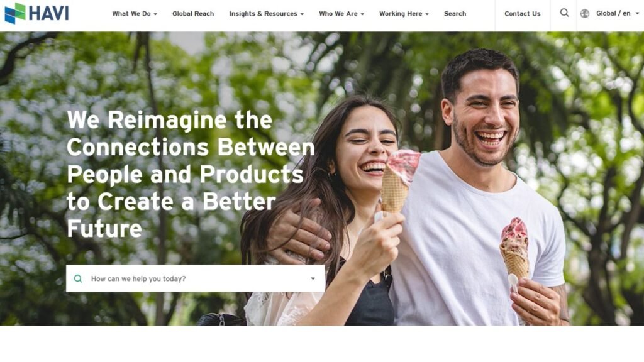Open the header magnifying glass search icon
The height and width of the screenshot is (362, 644).
click(x=564, y=13)
